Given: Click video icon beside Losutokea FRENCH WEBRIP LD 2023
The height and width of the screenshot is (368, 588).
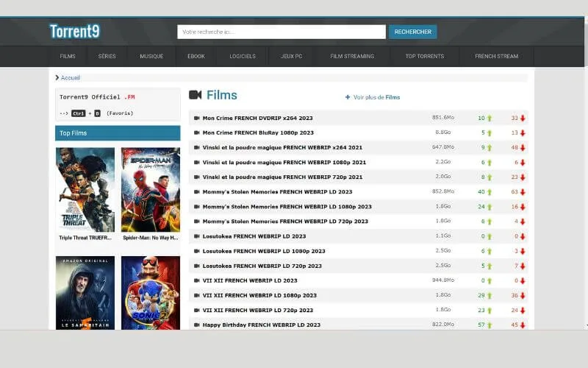Looking at the screenshot, I should [x=196, y=236].
